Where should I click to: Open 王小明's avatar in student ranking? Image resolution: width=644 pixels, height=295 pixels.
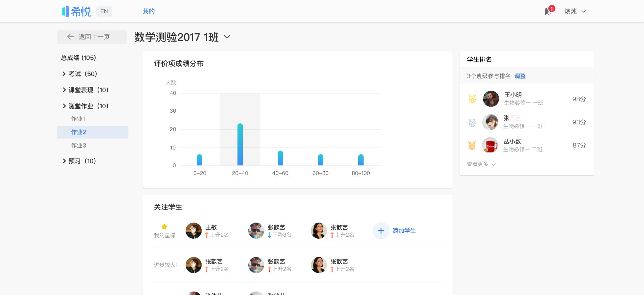[491, 99]
